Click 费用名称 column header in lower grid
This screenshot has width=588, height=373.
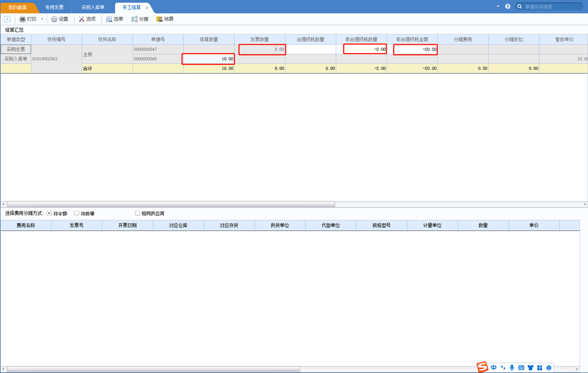[x=26, y=225]
